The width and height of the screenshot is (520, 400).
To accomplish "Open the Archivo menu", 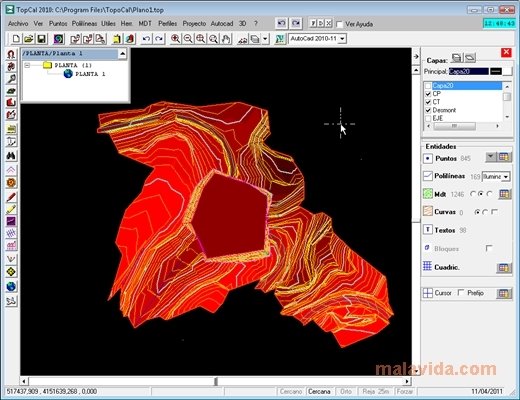I will coord(18,24).
